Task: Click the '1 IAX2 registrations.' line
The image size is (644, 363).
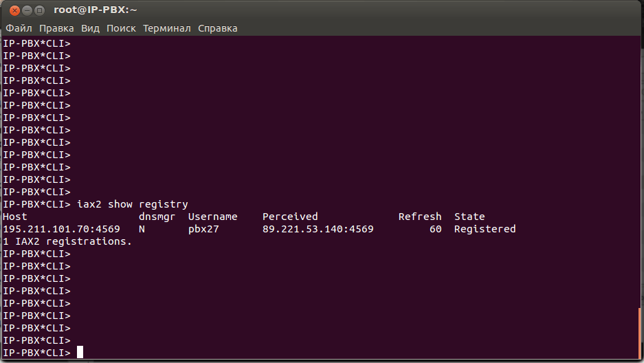Action: click(67, 241)
